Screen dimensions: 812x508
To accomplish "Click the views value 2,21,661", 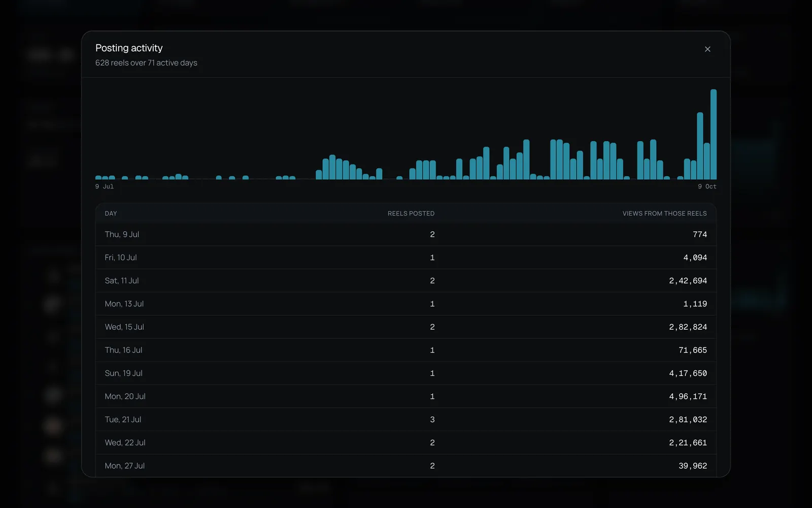I will tap(688, 442).
